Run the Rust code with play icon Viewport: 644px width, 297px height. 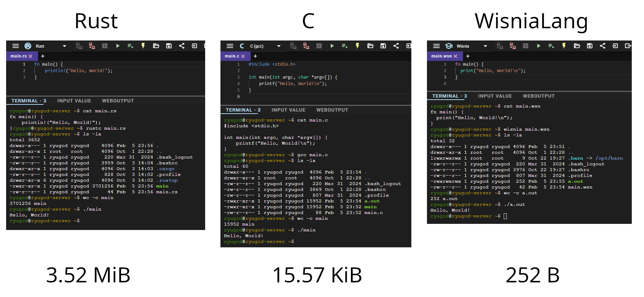click(x=118, y=46)
